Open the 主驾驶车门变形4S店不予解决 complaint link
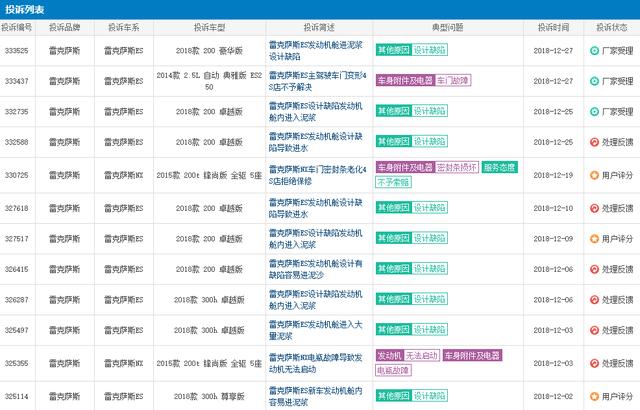This screenshot has width=640, height=410. [318, 81]
